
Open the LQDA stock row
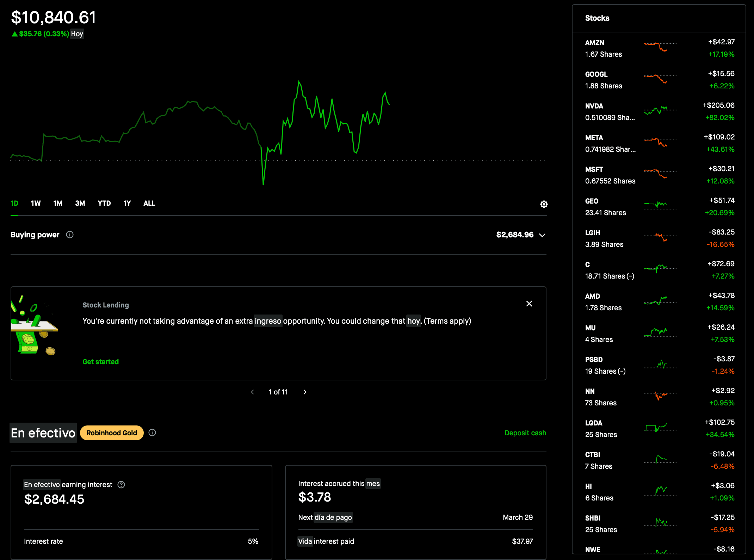pyautogui.click(x=659, y=429)
